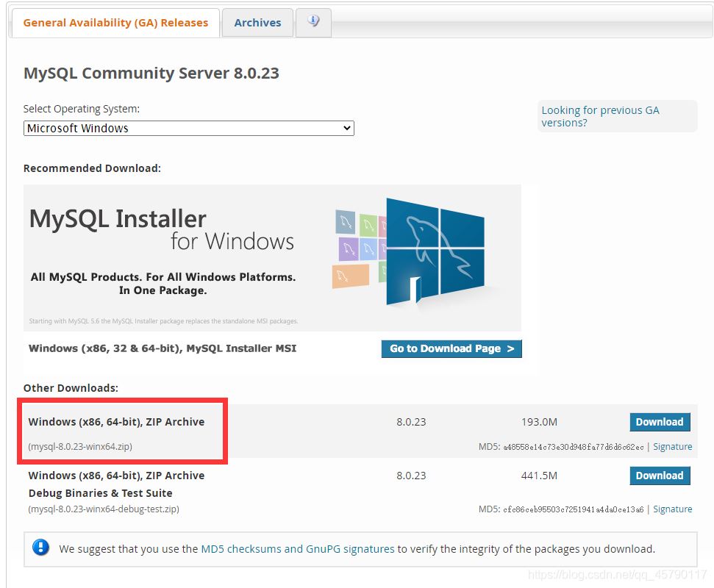The height and width of the screenshot is (588, 714).
Task: Open the MD5 checksums and GnuPG signatures link
Action: (298, 549)
